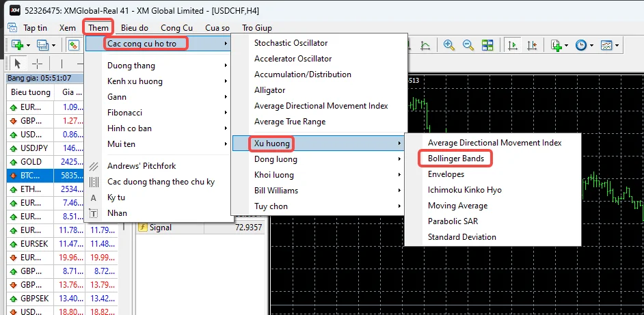Screen dimensions: 644x315
Task: Click the Templates toolbar icon
Action: point(606,45)
